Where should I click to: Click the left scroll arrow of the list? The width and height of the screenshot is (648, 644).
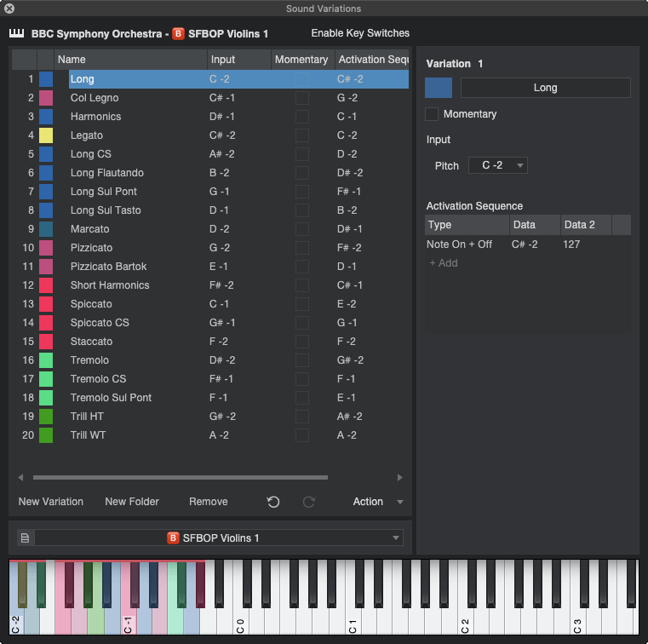tap(20, 477)
